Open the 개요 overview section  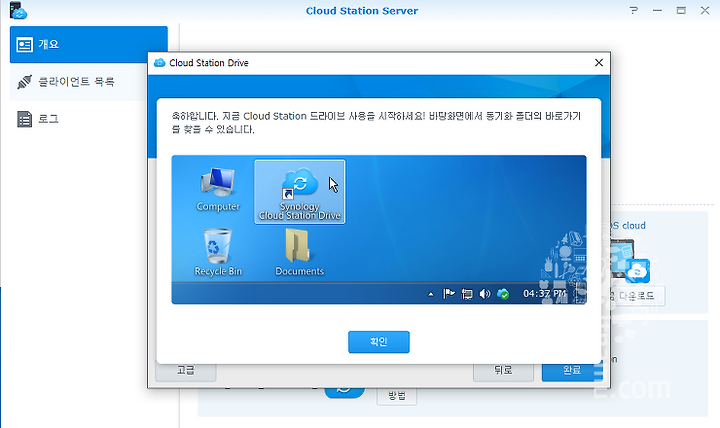[x=89, y=45]
